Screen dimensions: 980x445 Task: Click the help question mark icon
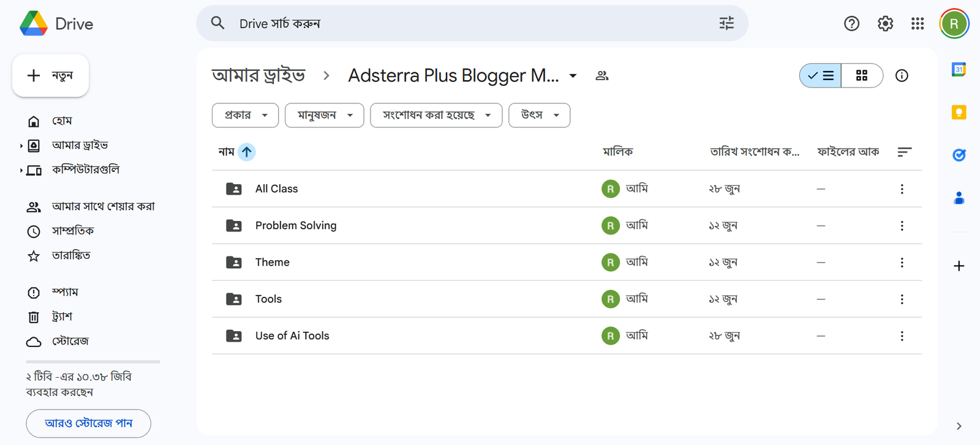click(851, 24)
